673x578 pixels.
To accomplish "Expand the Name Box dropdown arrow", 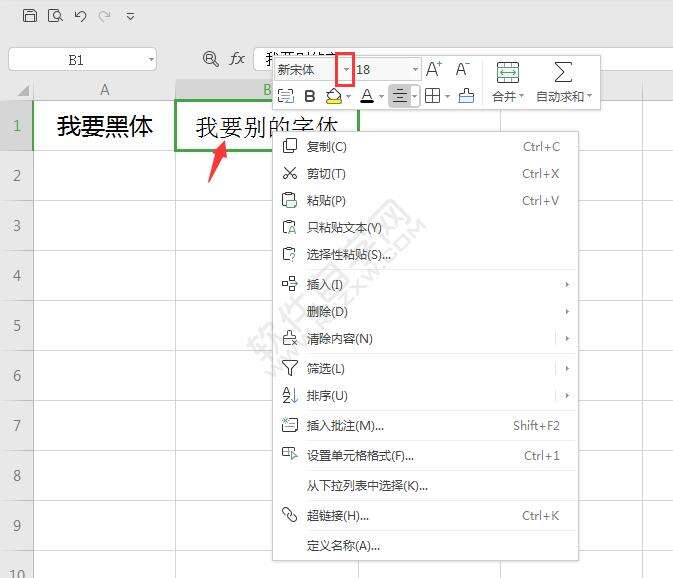I will [151, 59].
